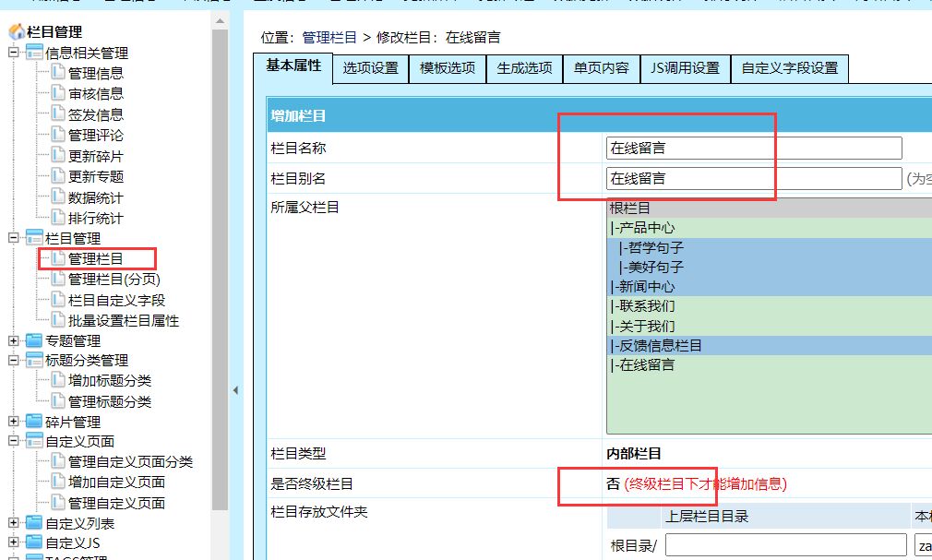Open the 模板选项 tab
Image resolution: width=932 pixels, height=560 pixels.
pyautogui.click(x=448, y=68)
